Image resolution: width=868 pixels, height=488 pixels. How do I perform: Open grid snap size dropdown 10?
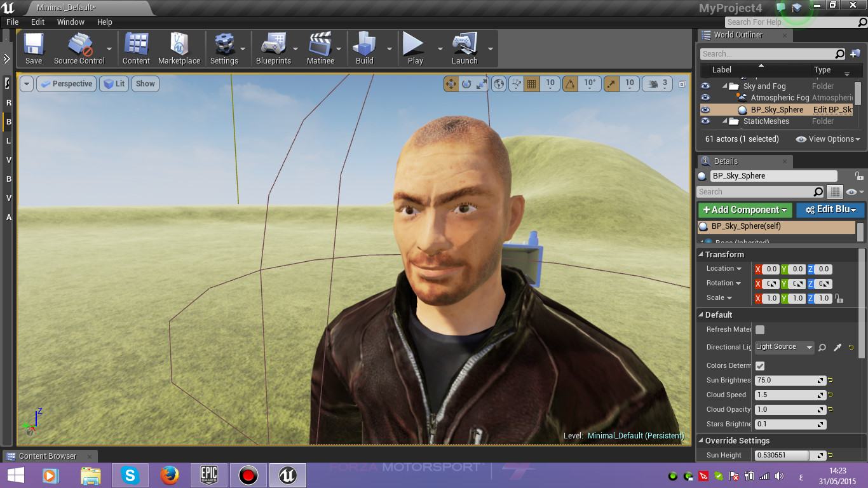coord(550,83)
